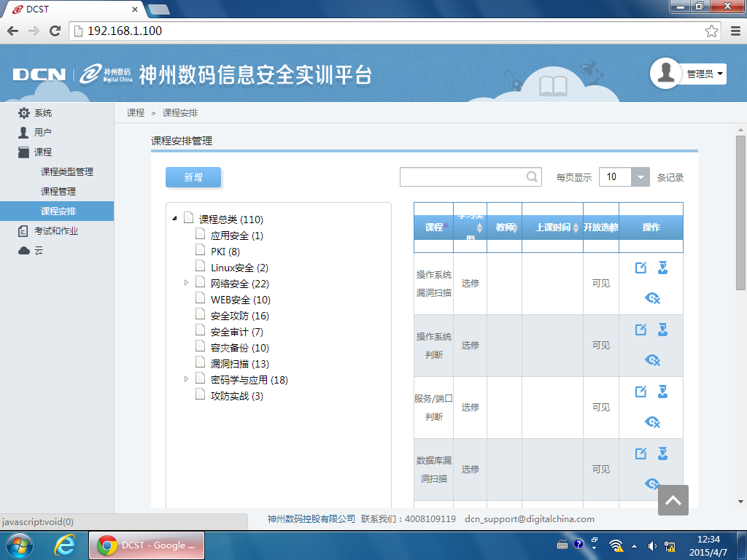This screenshot has height=560, width=747.
Task: Open 课程管理 in sidebar
Action: tap(58, 192)
